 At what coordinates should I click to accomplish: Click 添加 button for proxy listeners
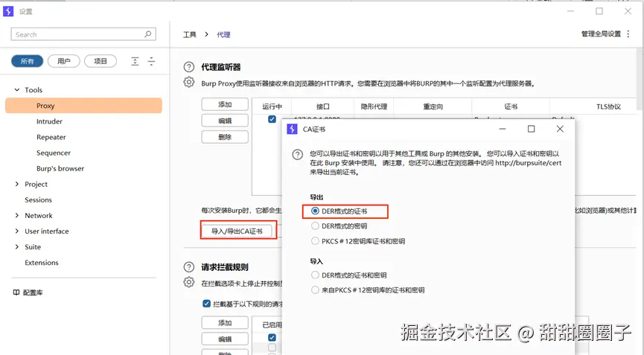coord(225,104)
